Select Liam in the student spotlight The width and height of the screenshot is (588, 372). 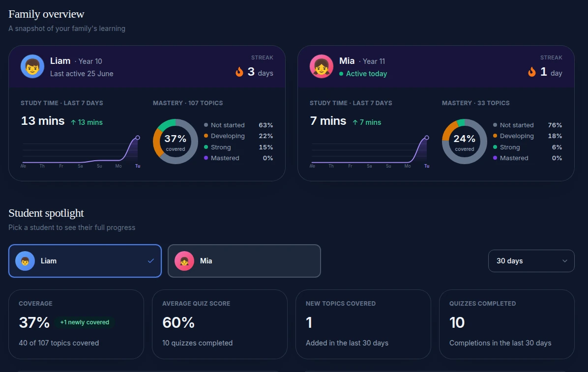coord(85,261)
